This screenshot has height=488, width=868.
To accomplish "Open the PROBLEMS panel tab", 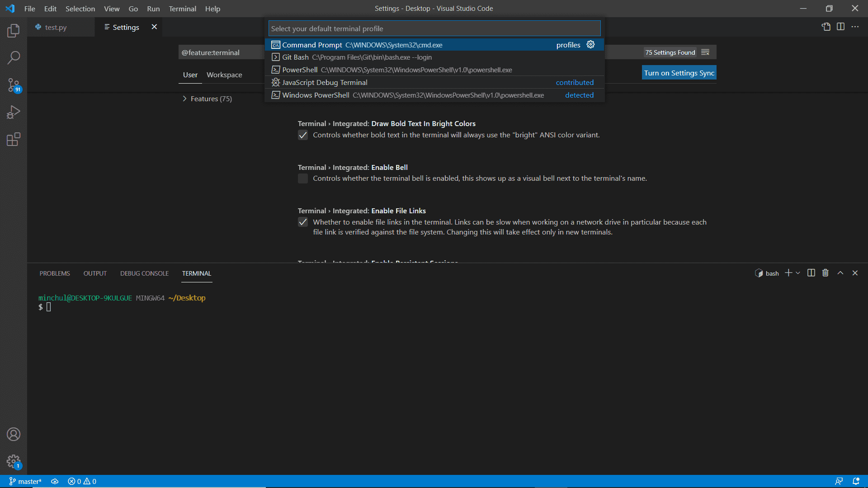I will click(55, 273).
